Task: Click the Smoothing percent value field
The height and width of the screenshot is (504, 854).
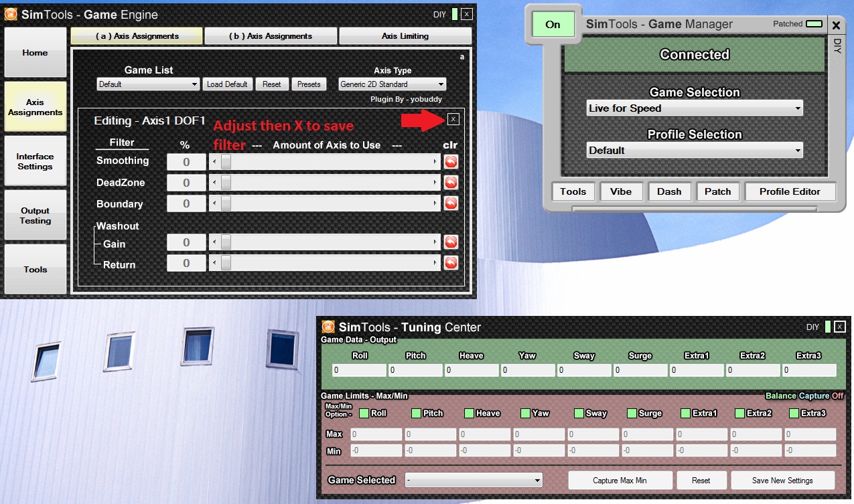Action: pos(186,161)
